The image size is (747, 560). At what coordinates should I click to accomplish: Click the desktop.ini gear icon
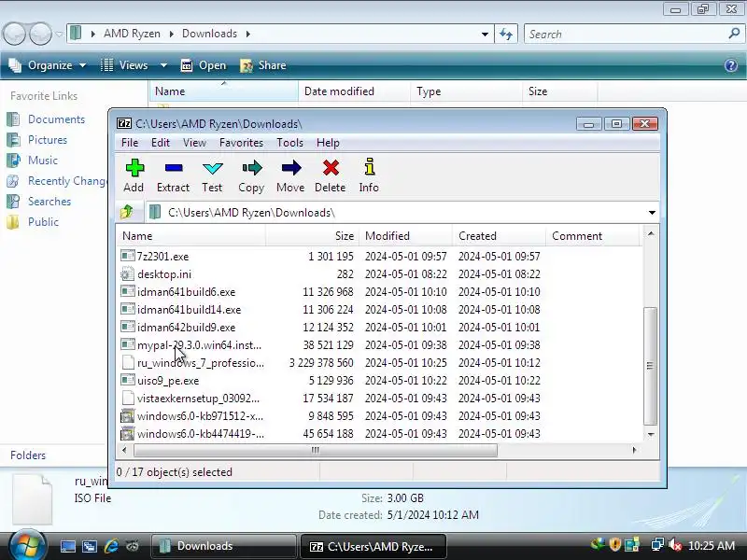[x=128, y=274]
